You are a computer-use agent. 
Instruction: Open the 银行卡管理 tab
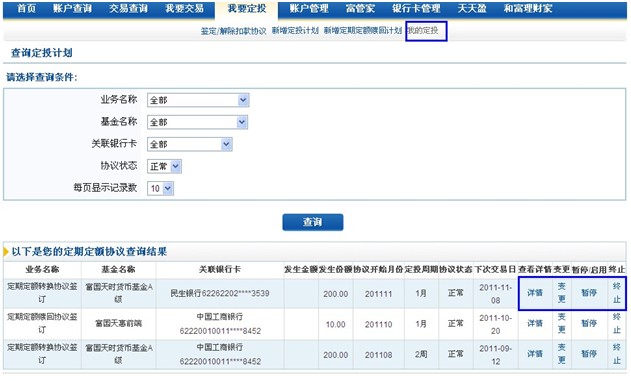click(416, 8)
